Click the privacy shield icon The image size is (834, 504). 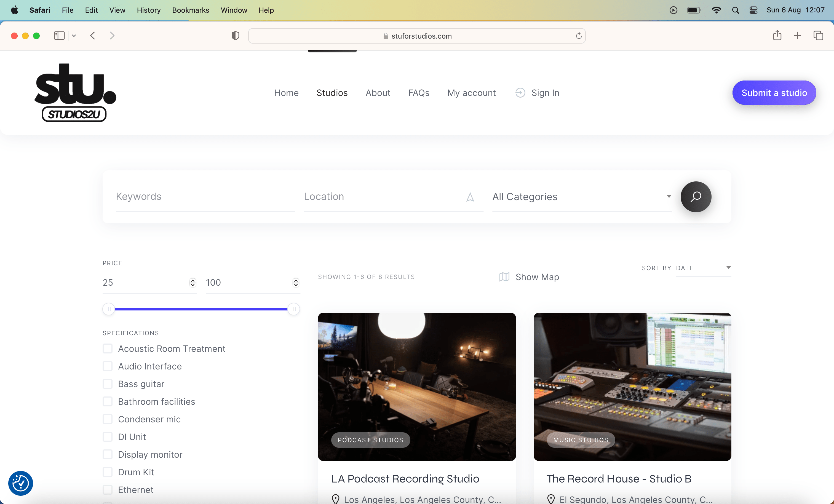click(235, 36)
